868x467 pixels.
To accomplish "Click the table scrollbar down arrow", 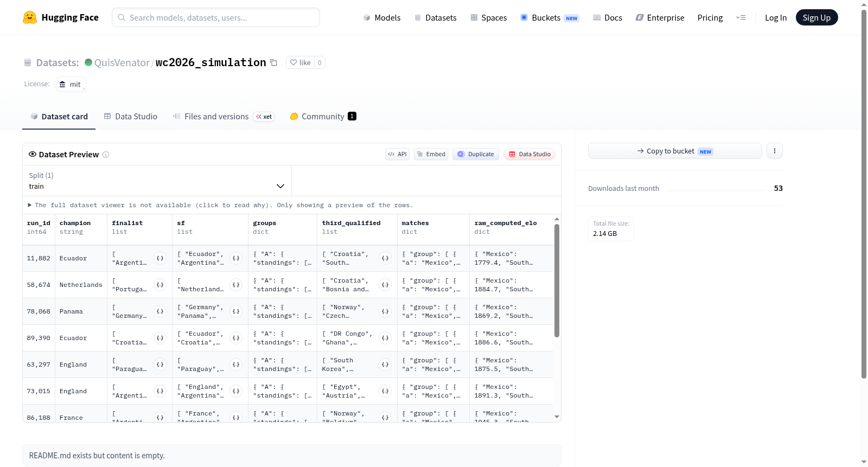I will (x=557, y=417).
